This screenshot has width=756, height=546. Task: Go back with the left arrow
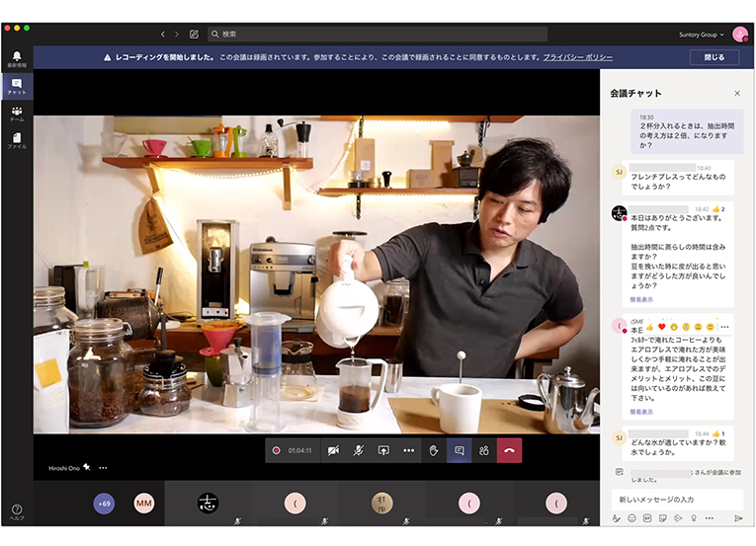163,35
